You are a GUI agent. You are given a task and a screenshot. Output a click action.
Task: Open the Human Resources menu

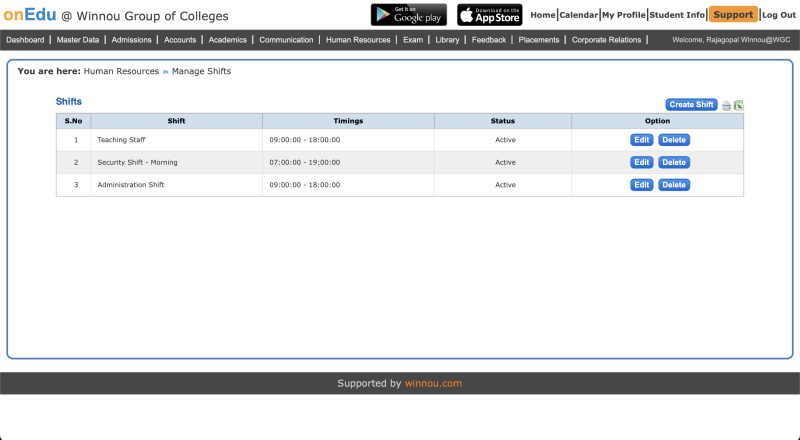[x=358, y=40]
